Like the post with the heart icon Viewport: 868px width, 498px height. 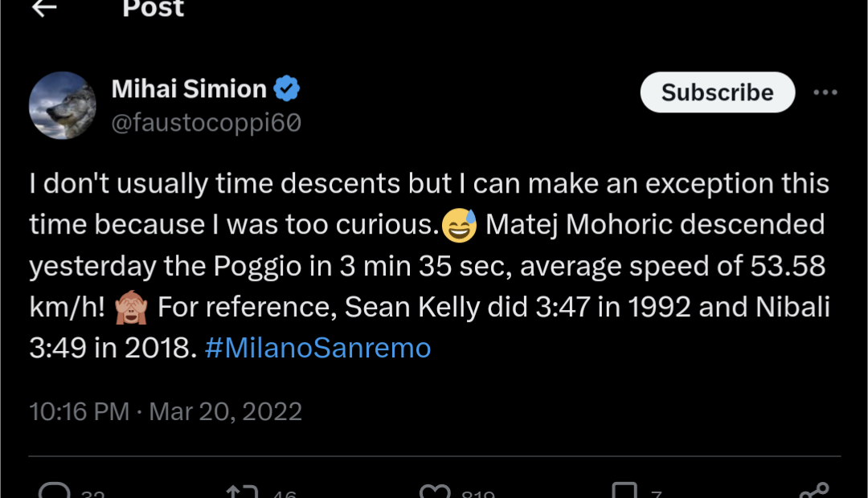[x=436, y=492]
